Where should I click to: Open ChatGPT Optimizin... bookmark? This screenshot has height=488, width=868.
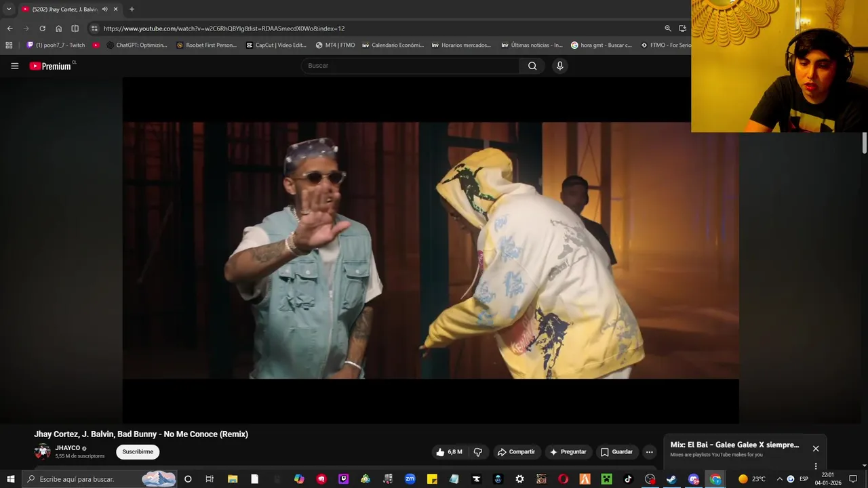pyautogui.click(x=137, y=45)
